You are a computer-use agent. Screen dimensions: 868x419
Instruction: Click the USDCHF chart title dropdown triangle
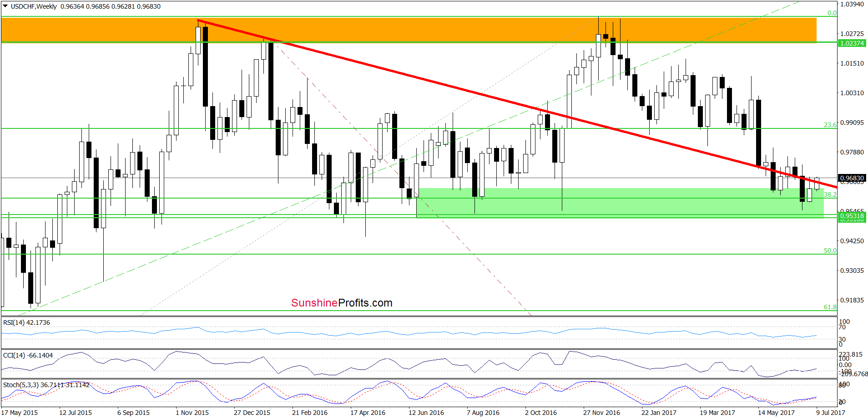click(x=5, y=6)
